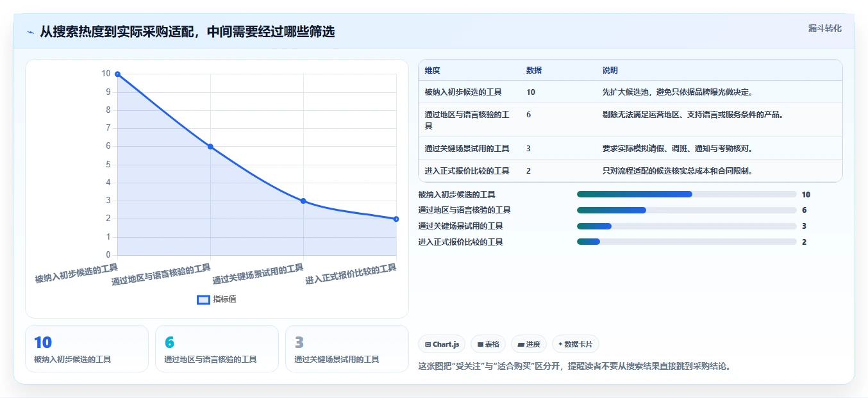Click the progress value 10 at bar end
This screenshot has height=398, width=868.
point(806,194)
